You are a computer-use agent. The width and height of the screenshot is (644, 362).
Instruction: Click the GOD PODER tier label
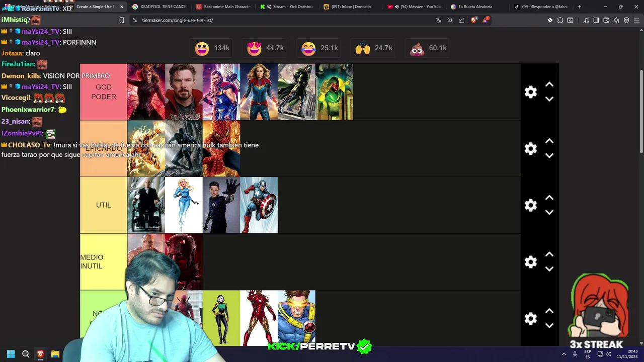[x=104, y=92]
